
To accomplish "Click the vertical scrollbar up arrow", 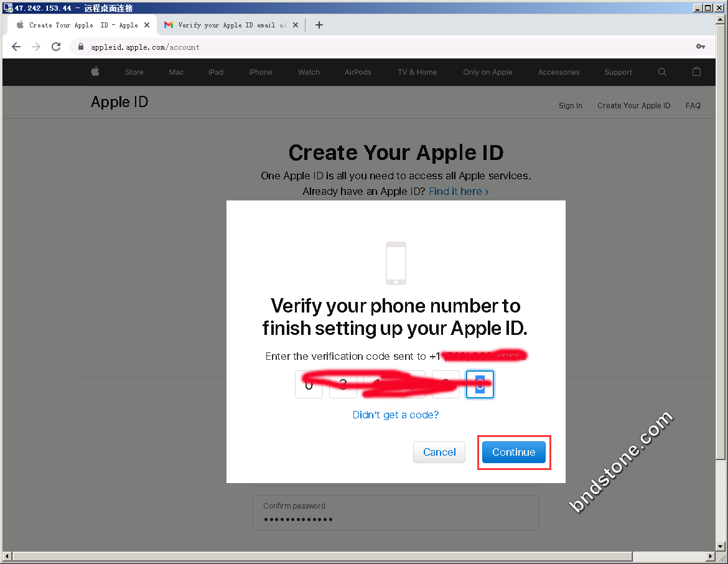I will point(720,19).
